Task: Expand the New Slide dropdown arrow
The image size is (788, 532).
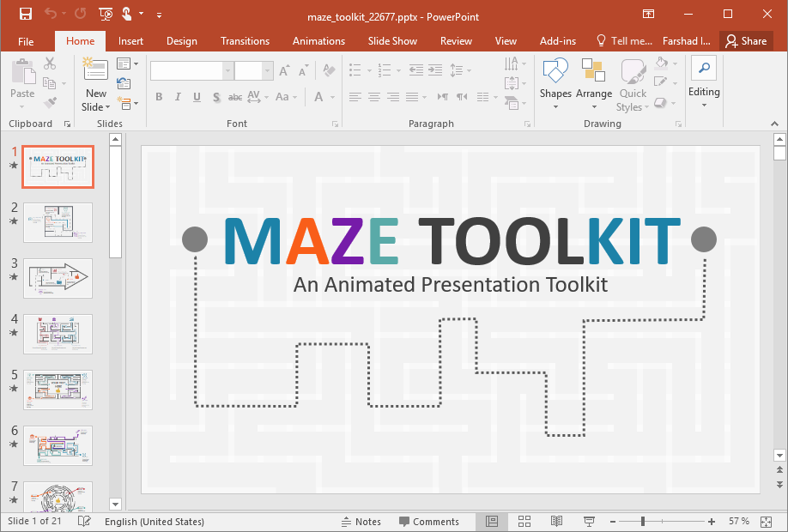Action: click(x=107, y=107)
